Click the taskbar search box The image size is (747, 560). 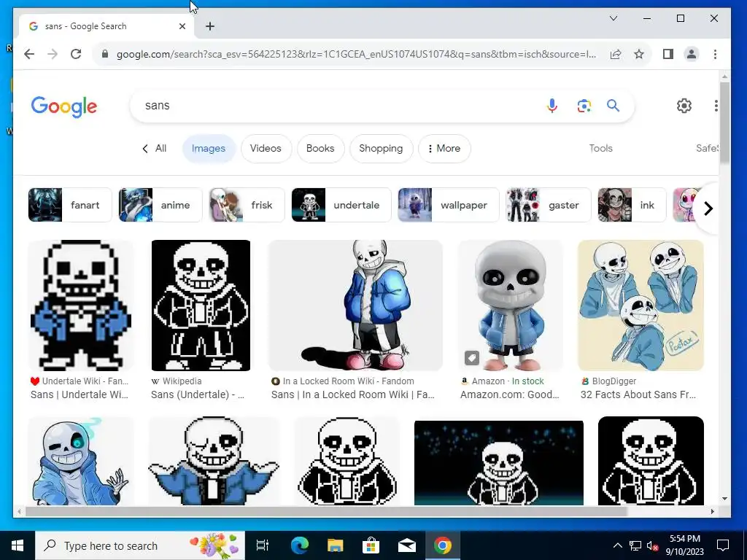pos(140,545)
